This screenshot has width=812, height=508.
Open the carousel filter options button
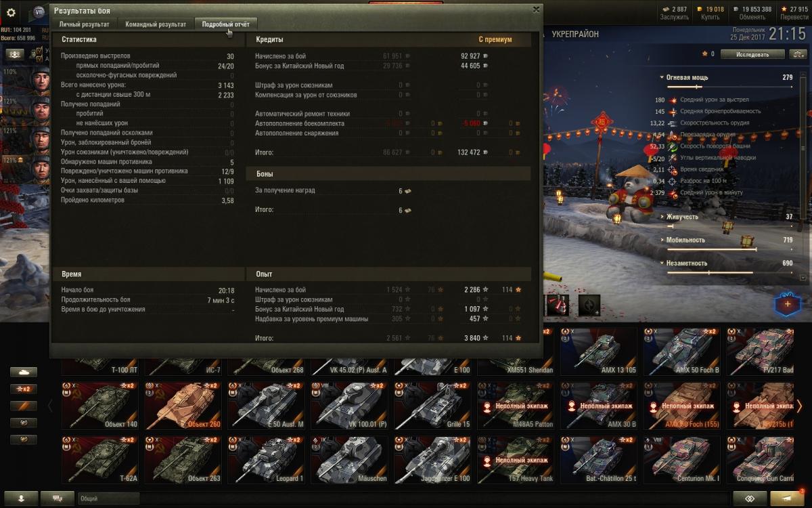click(x=24, y=423)
